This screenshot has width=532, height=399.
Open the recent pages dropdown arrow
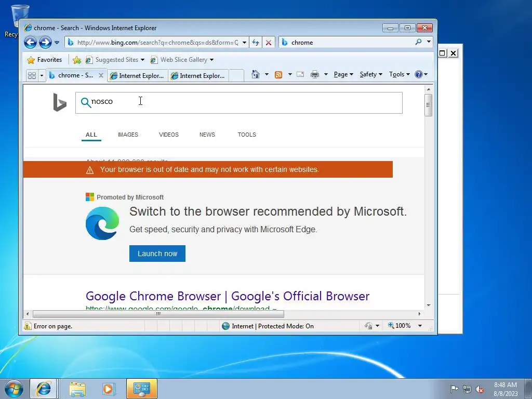[57, 43]
